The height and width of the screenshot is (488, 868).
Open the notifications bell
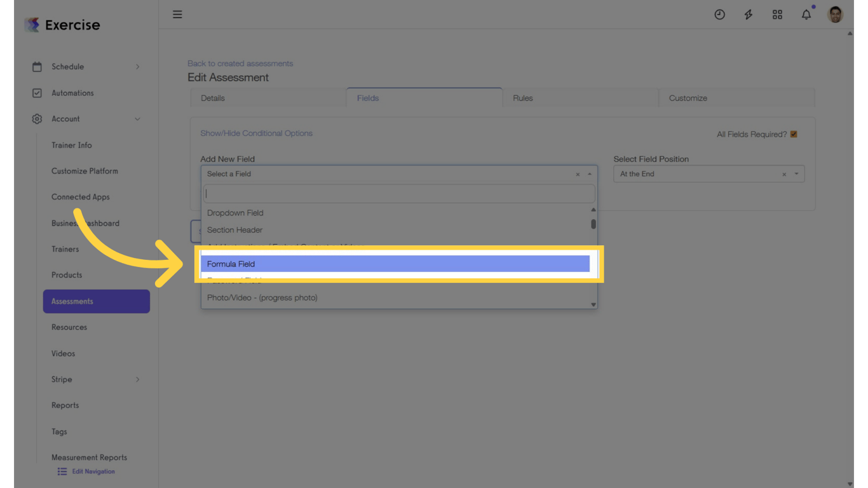point(806,14)
